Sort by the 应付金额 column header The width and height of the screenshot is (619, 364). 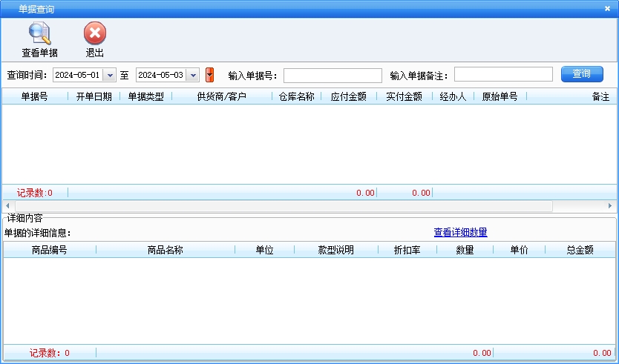(x=348, y=97)
